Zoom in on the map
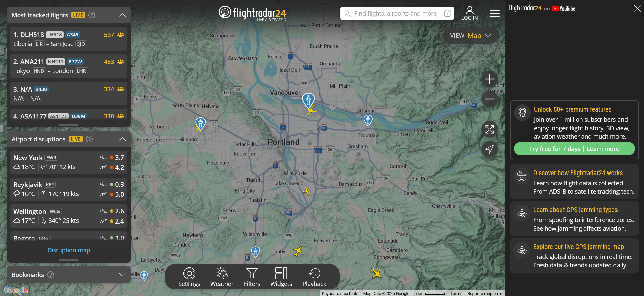644x296 pixels. (x=490, y=79)
